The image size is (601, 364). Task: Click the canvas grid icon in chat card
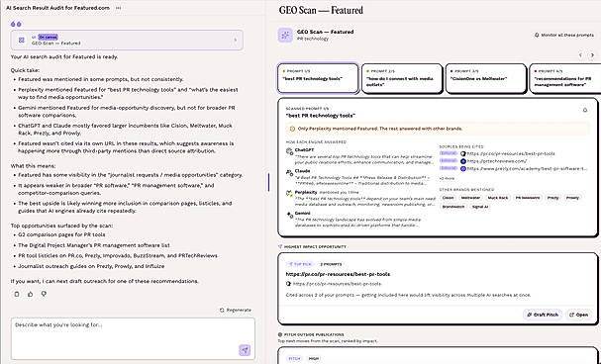(22, 40)
